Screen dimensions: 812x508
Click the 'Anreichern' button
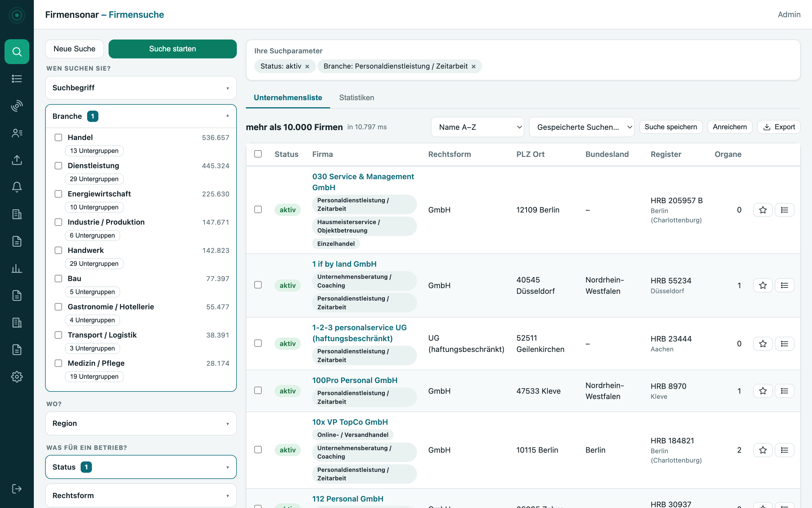pyautogui.click(x=730, y=127)
